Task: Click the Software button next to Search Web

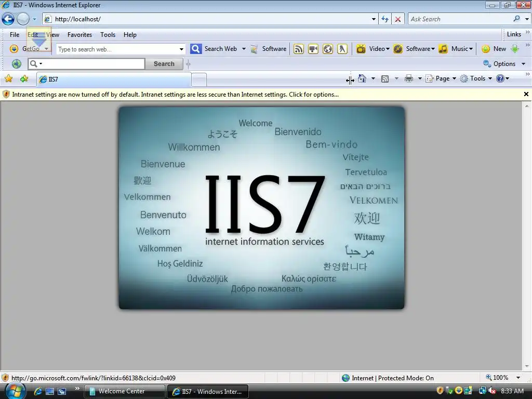Action: point(270,49)
